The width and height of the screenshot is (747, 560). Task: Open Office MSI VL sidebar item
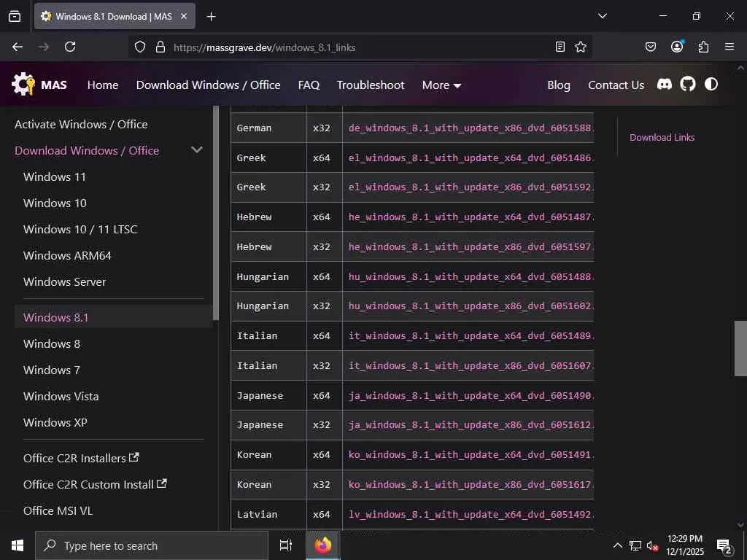[58, 510]
